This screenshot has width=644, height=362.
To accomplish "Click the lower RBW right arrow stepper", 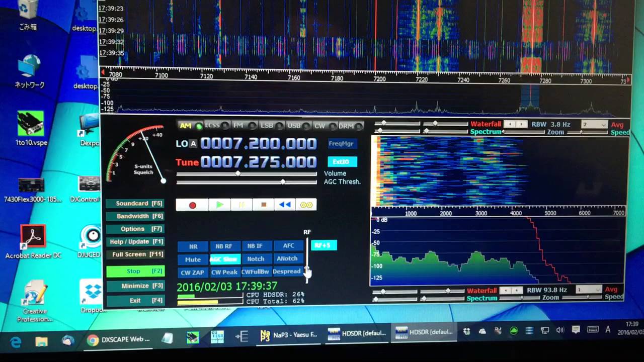I will point(516,290).
